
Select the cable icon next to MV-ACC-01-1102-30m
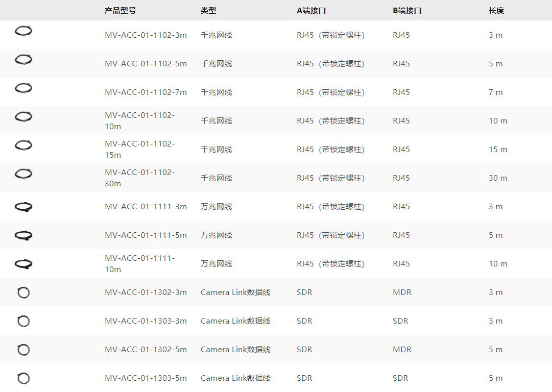[x=23, y=175]
